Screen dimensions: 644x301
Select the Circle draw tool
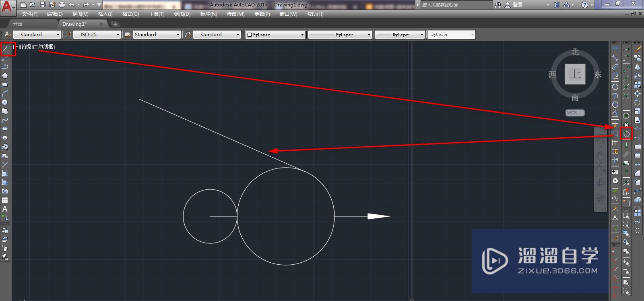[5, 102]
